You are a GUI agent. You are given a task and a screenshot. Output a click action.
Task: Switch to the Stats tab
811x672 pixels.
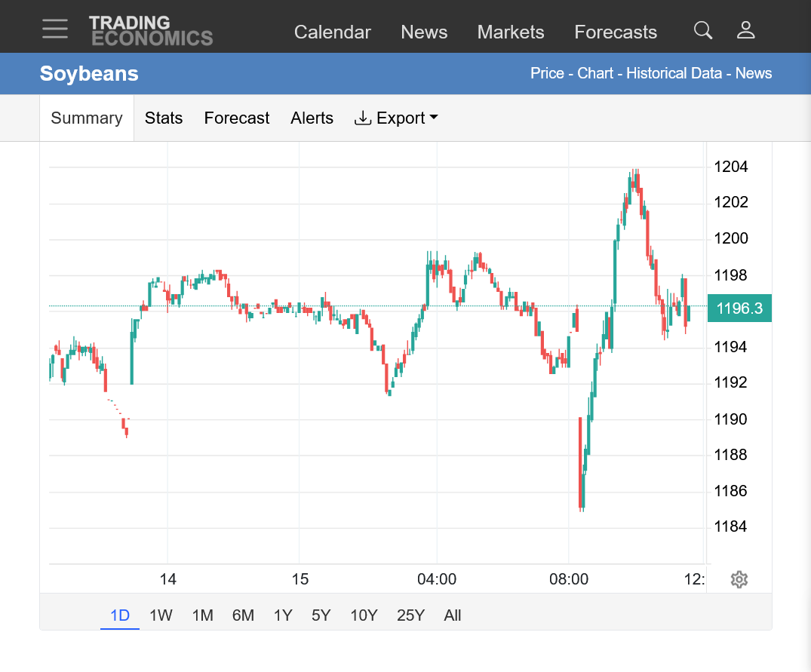pos(164,118)
